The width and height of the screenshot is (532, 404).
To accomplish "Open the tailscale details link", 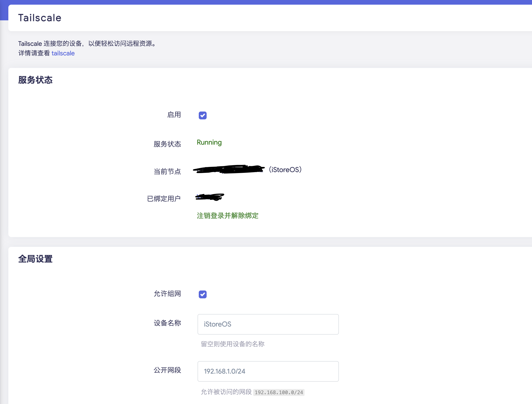I will point(63,53).
